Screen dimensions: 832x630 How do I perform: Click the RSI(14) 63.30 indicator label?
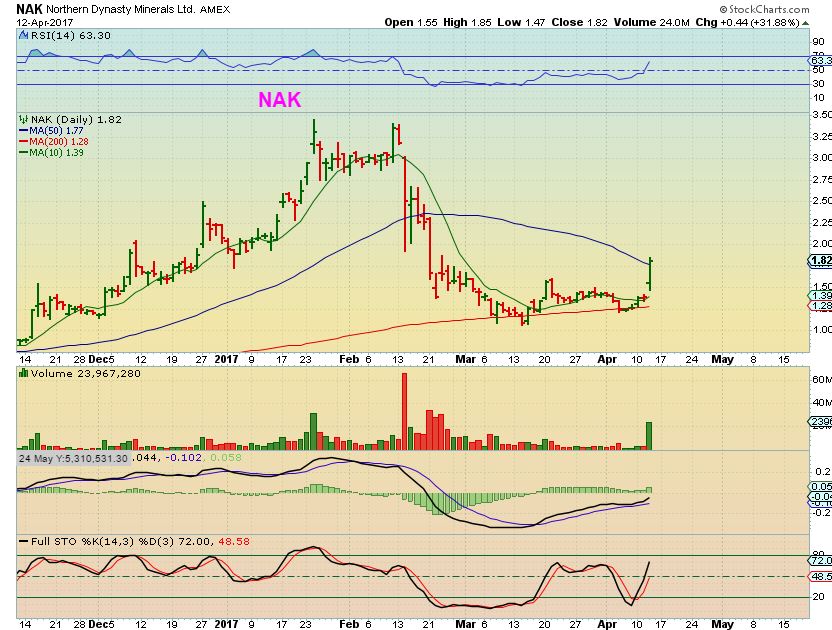[71, 36]
